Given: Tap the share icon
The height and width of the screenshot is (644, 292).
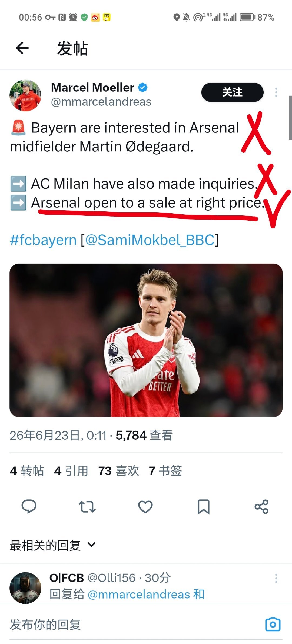Looking at the screenshot, I should [261, 507].
